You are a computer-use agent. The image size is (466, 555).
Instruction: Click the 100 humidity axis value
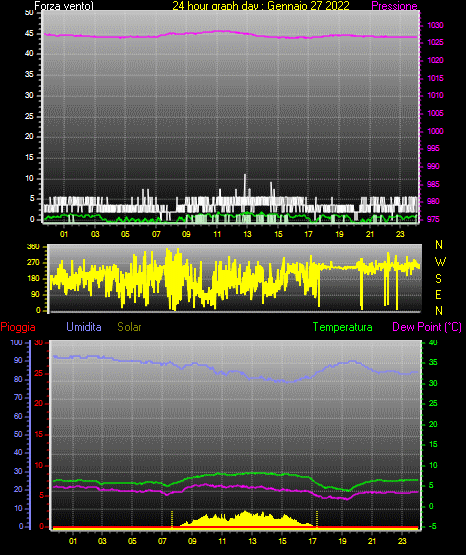[17, 342]
